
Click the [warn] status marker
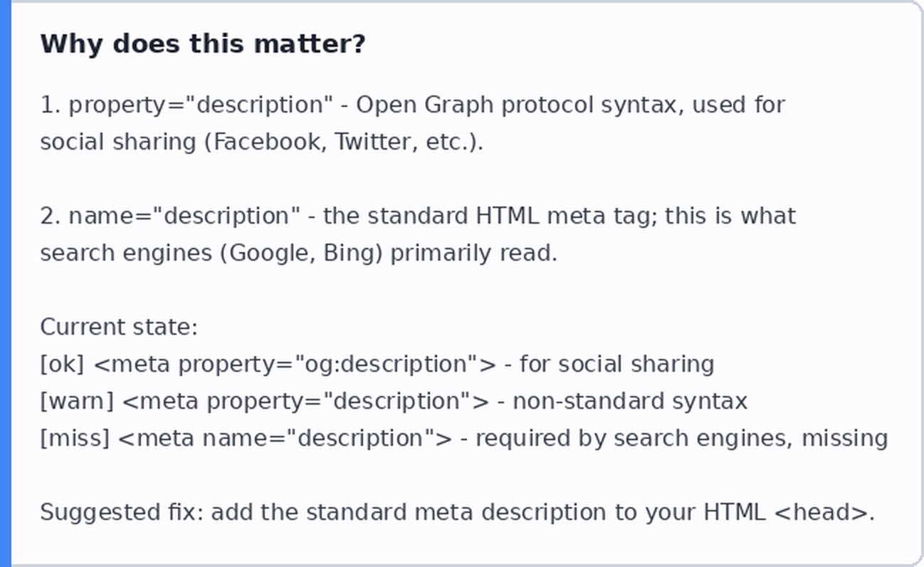77,402
